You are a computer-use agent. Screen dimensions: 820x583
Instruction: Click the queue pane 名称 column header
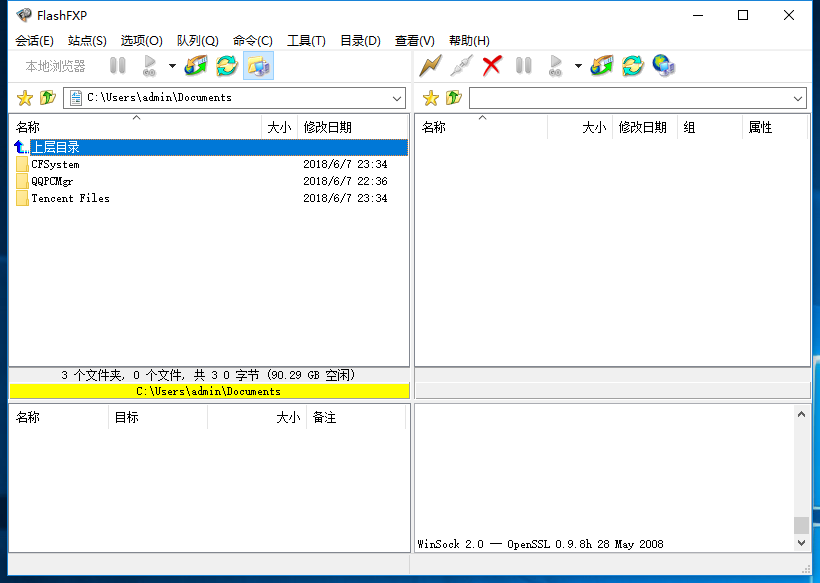coord(59,417)
